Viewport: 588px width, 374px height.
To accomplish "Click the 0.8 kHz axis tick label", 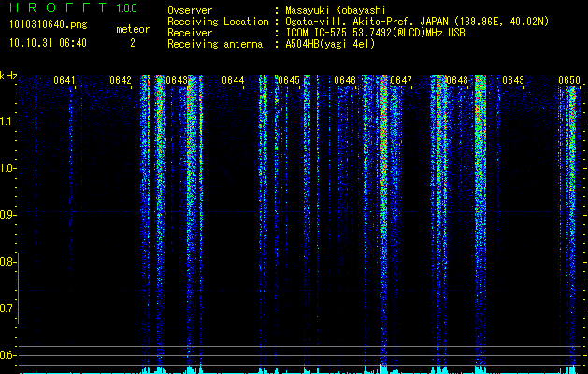I will (x=7, y=262).
